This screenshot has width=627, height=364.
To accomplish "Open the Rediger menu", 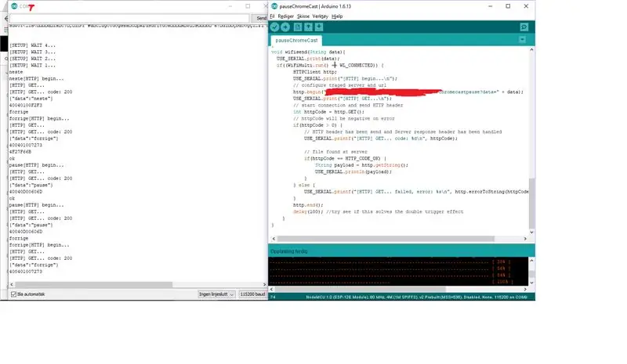I will point(285,16).
